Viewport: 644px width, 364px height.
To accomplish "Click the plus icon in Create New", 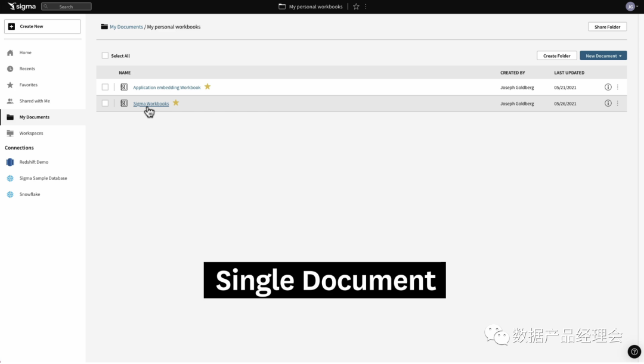I will [x=11, y=26].
